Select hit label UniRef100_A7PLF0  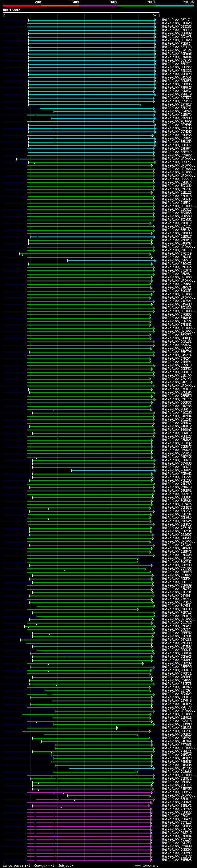[x=177, y=30]
